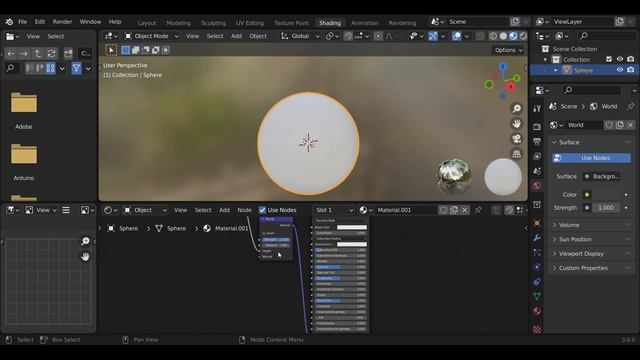Open the viewport Options dropdown
Image resolution: width=640 pixels, height=360 pixels.
pos(508,50)
